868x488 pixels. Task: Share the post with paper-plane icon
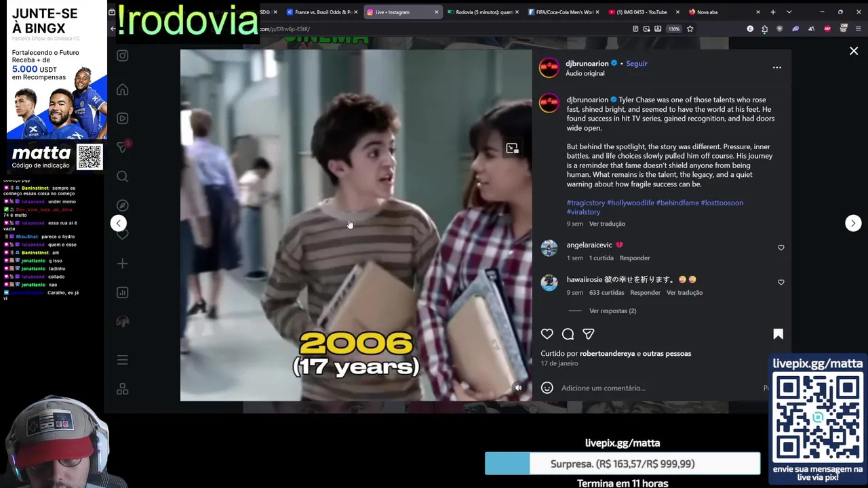click(589, 333)
